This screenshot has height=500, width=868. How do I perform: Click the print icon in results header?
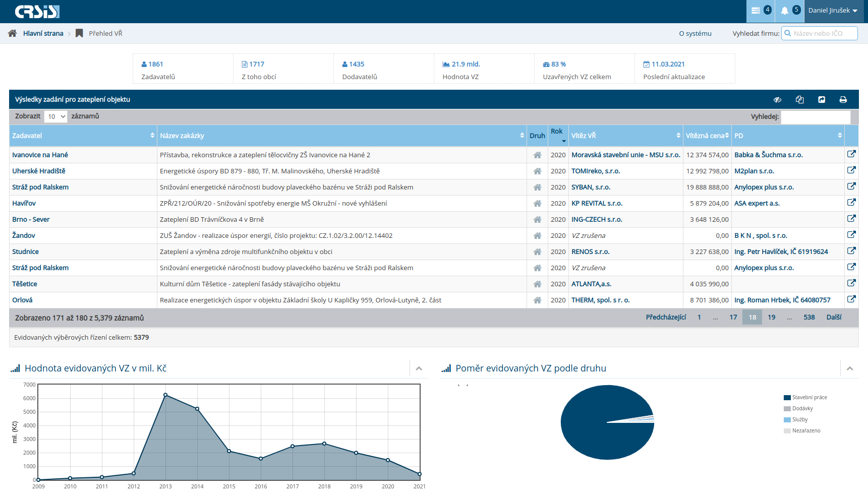(x=843, y=100)
